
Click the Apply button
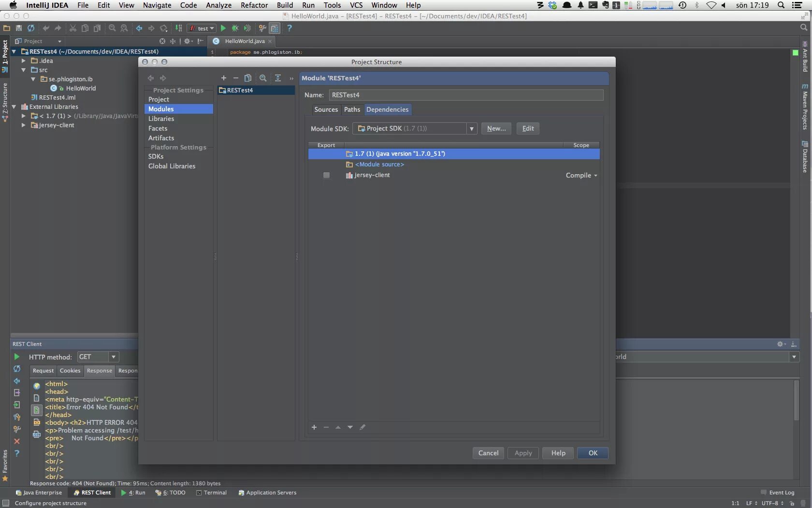[x=523, y=453]
